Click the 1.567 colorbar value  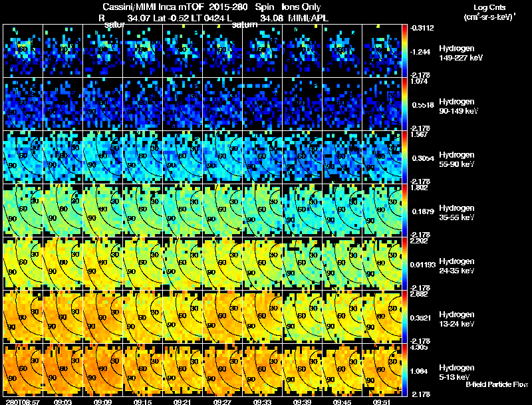coord(419,134)
